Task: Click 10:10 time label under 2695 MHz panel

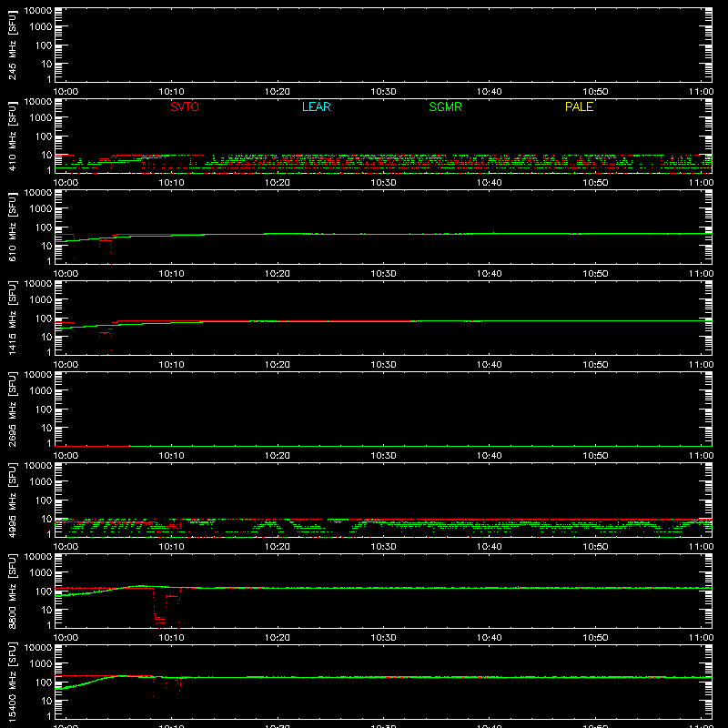Action: click(x=172, y=456)
